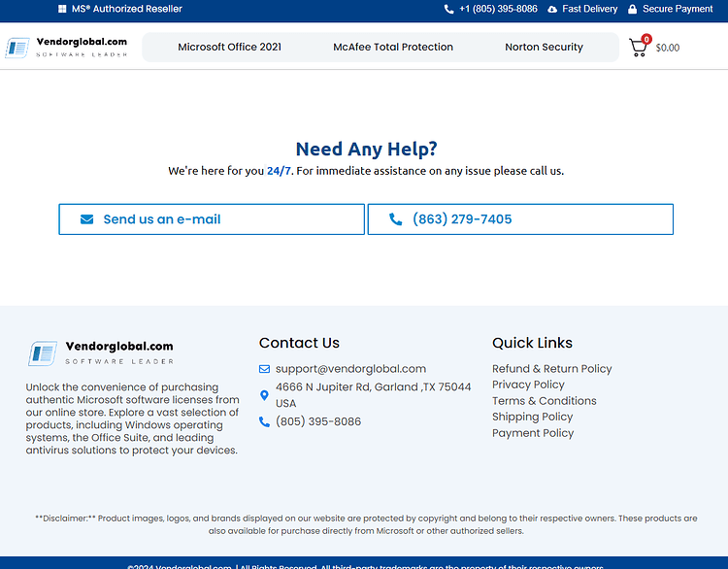Click the Secure Payment label
Screen dimensions: 728x569
pyautogui.click(x=678, y=9)
